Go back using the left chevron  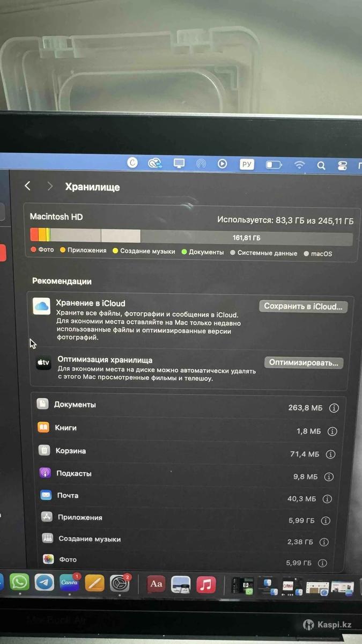(x=28, y=186)
